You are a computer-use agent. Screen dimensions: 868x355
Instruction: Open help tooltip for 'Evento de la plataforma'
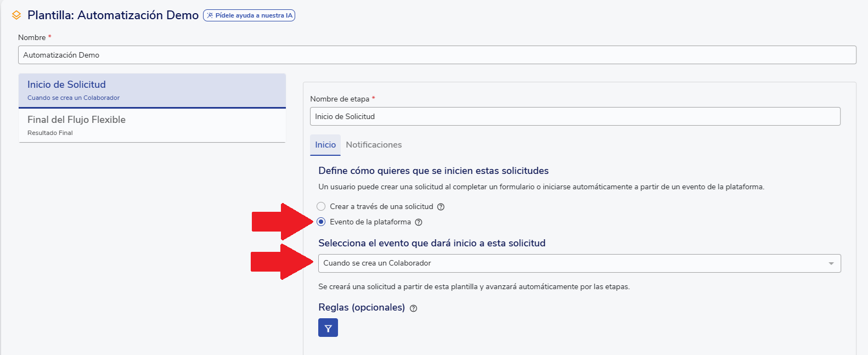tap(419, 222)
